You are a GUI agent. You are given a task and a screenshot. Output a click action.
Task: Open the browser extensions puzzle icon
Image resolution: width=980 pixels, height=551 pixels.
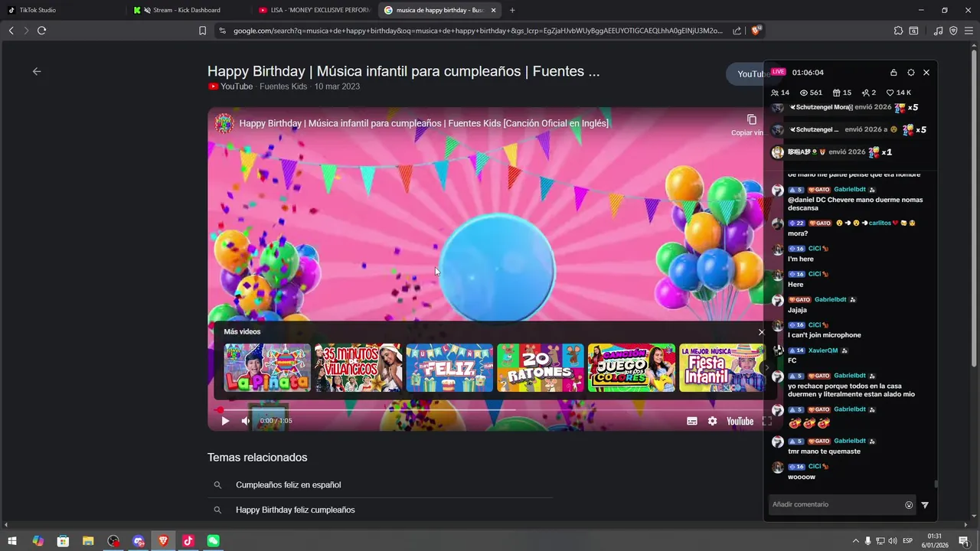(898, 31)
